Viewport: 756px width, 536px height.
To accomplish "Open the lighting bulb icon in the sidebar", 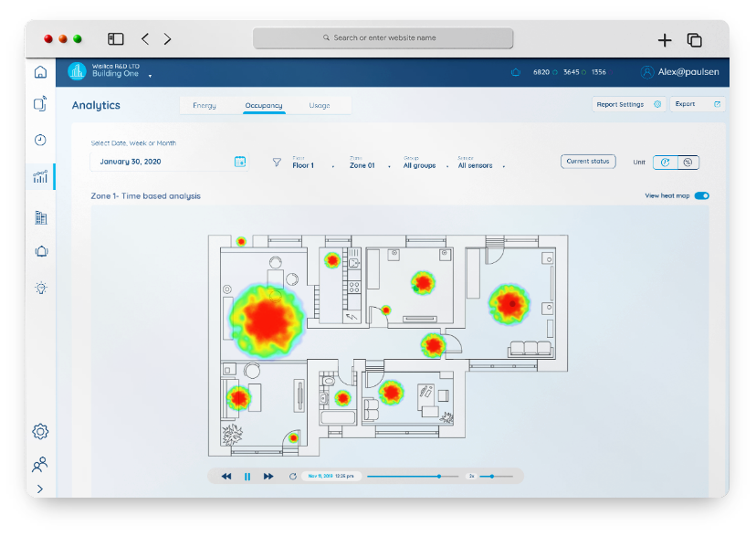I will coord(40,288).
